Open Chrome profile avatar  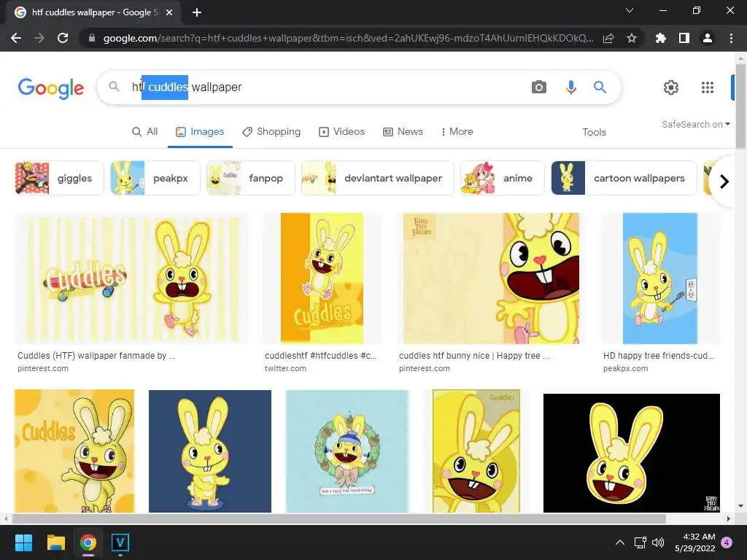708,38
